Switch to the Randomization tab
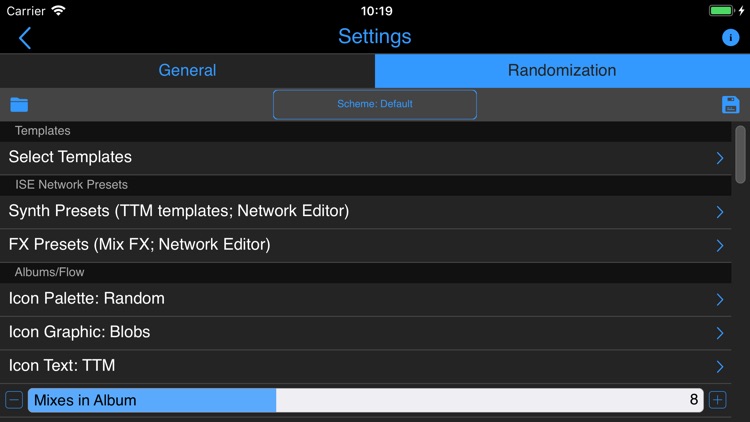750x422 pixels. (562, 70)
